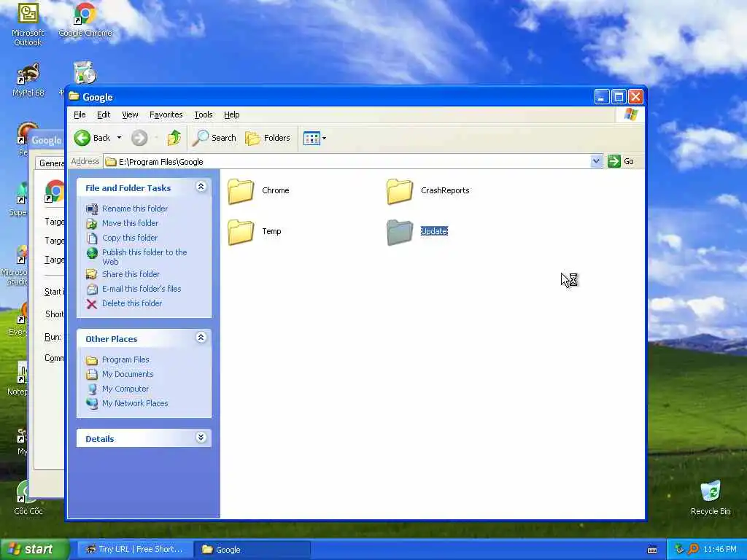Viewport: 747px width, 560px height.
Task: Select the Temp folder icon
Action: point(241,232)
